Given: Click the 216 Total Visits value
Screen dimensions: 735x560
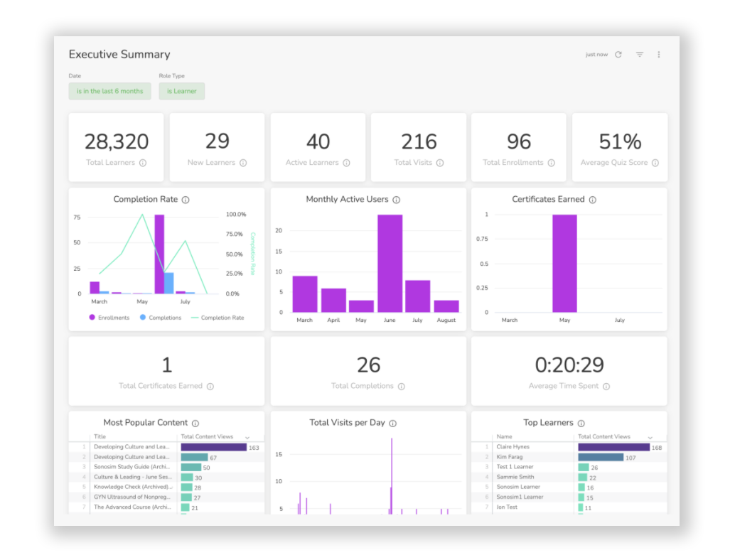Looking at the screenshot, I should click(419, 141).
